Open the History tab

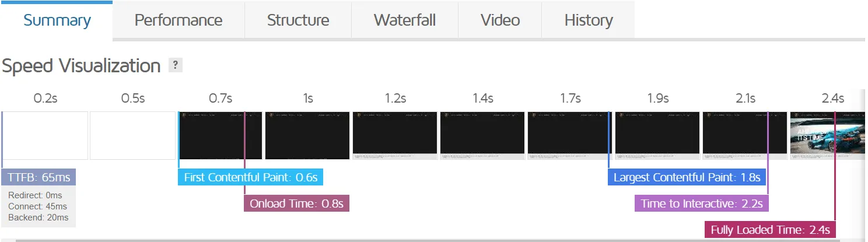click(588, 20)
